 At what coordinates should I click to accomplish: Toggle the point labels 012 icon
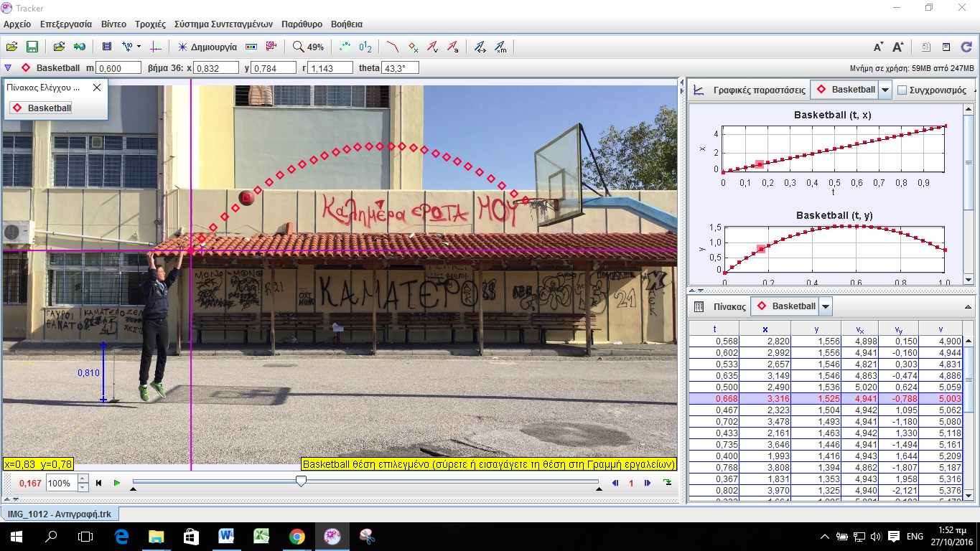coord(365,47)
